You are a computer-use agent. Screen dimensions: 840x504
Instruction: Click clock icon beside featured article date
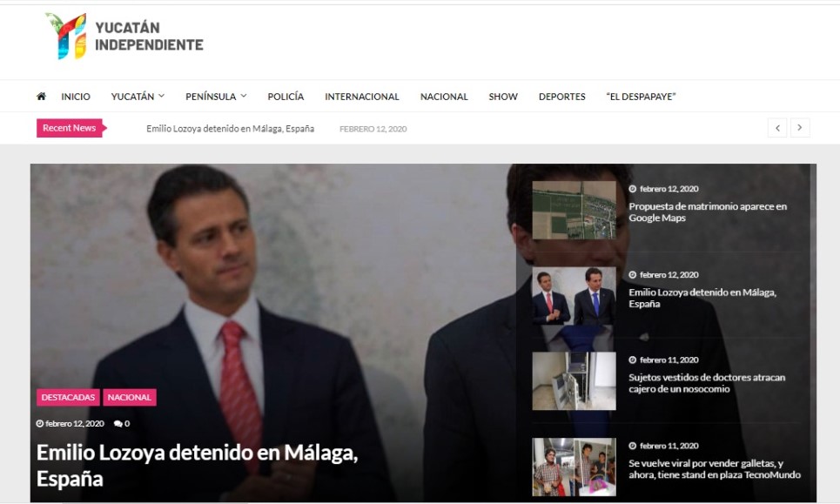(x=40, y=424)
